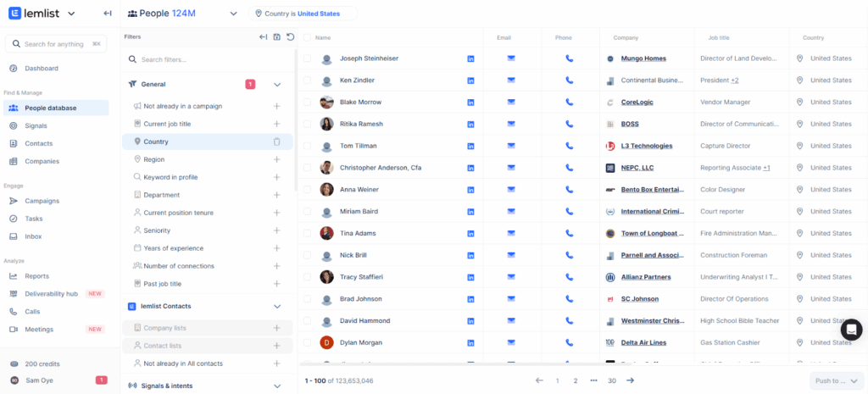Collapse the filters panel arrow icon
The width and height of the screenshot is (868, 394).
263,37
